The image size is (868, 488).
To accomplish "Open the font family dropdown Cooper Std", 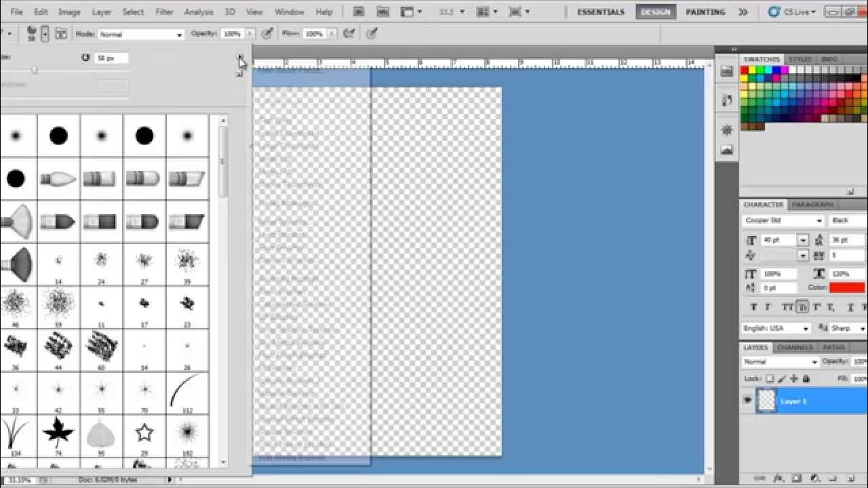I will tap(783, 220).
